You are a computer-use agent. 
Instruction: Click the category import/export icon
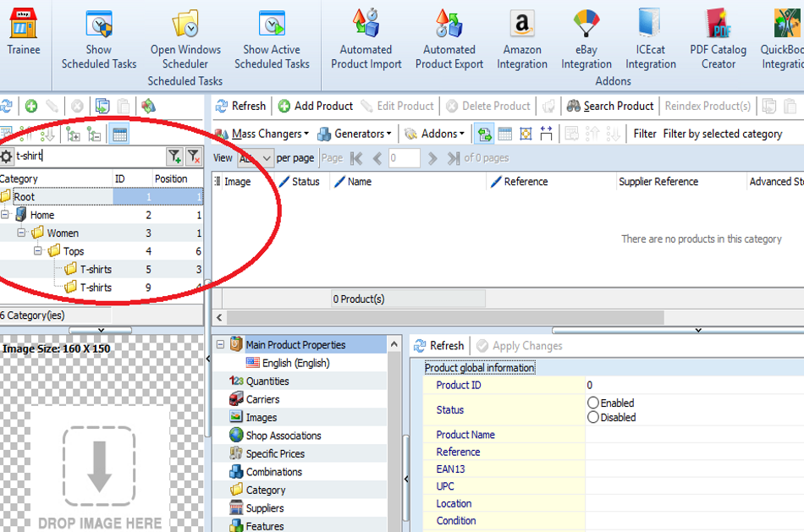(x=149, y=106)
